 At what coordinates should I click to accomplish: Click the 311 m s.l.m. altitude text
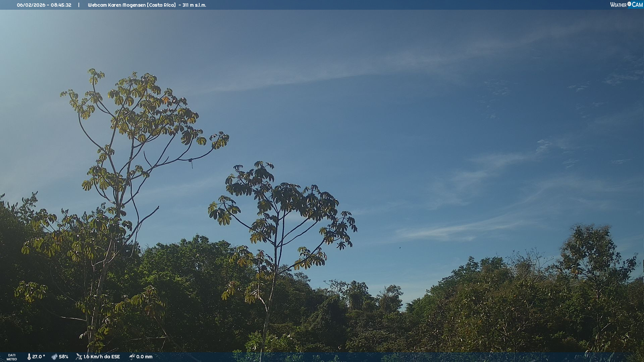[194, 5]
